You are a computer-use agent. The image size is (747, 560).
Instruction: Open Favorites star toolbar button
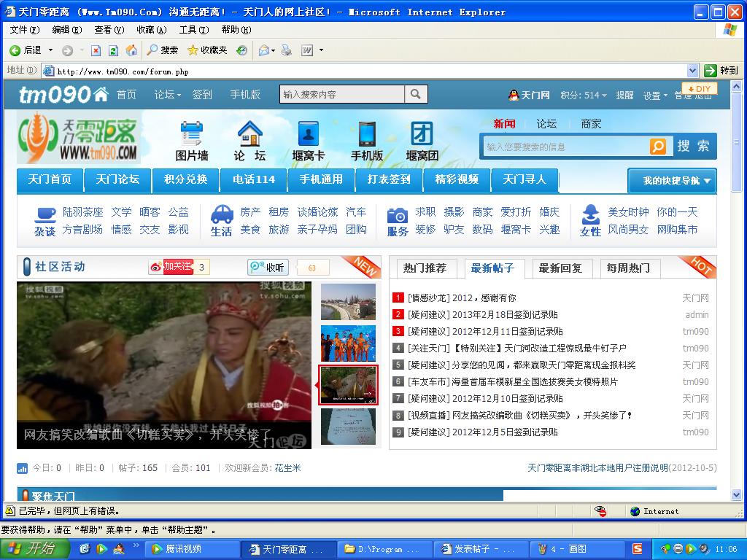click(x=207, y=50)
